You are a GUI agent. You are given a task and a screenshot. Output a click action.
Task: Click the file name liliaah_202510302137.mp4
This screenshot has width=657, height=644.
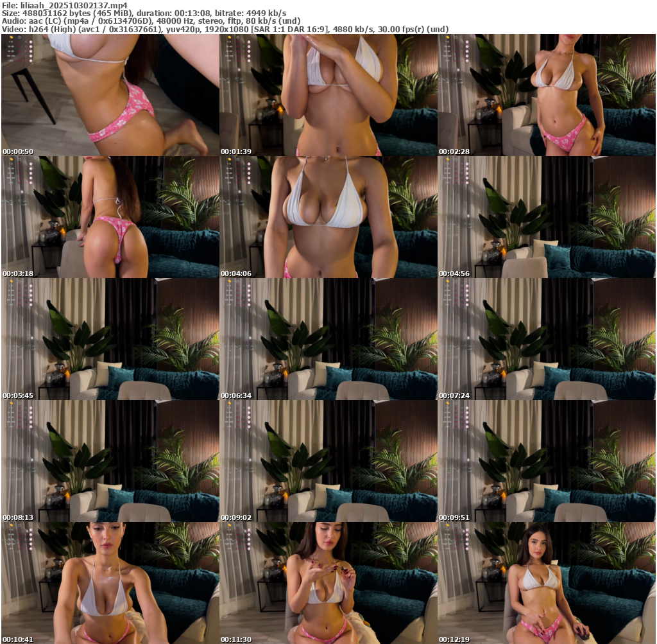pos(74,5)
